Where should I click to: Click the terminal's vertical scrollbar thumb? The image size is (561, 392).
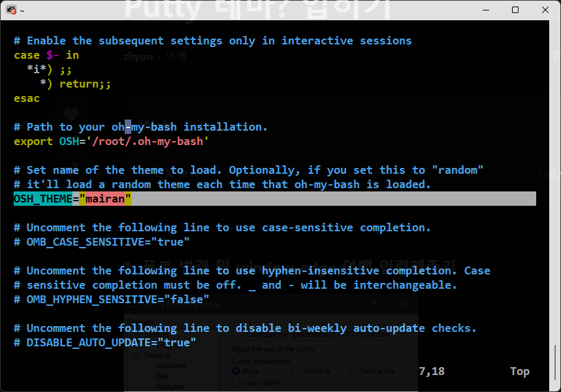click(x=555, y=363)
